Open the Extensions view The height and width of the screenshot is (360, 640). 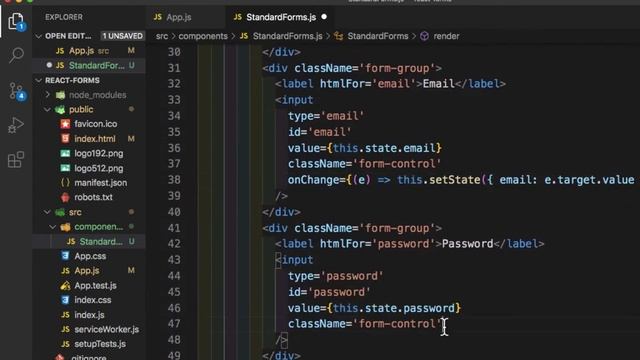(x=16, y=160)
